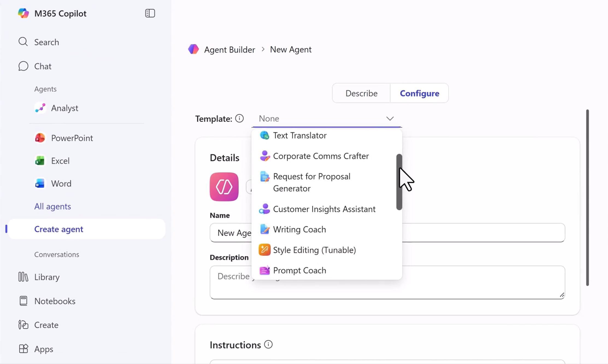
Task: Open the Analyst agent icon
Action: 40,108
